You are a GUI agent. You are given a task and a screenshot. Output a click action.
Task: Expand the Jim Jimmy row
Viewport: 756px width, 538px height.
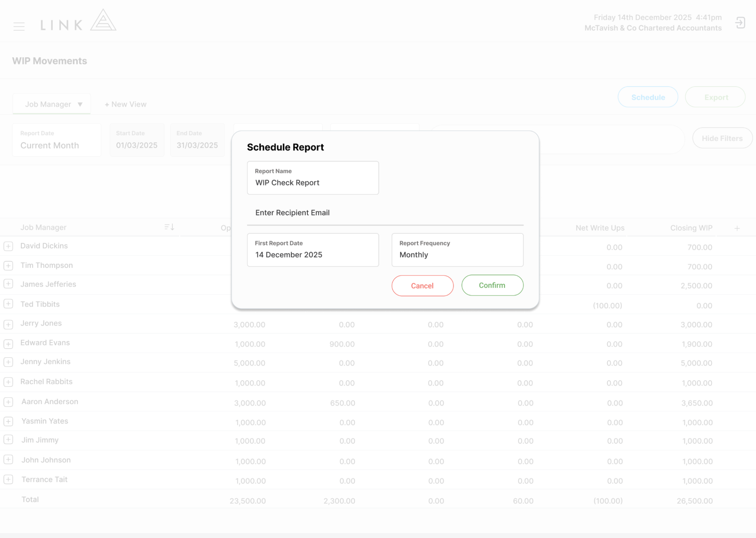coord(8,439)
